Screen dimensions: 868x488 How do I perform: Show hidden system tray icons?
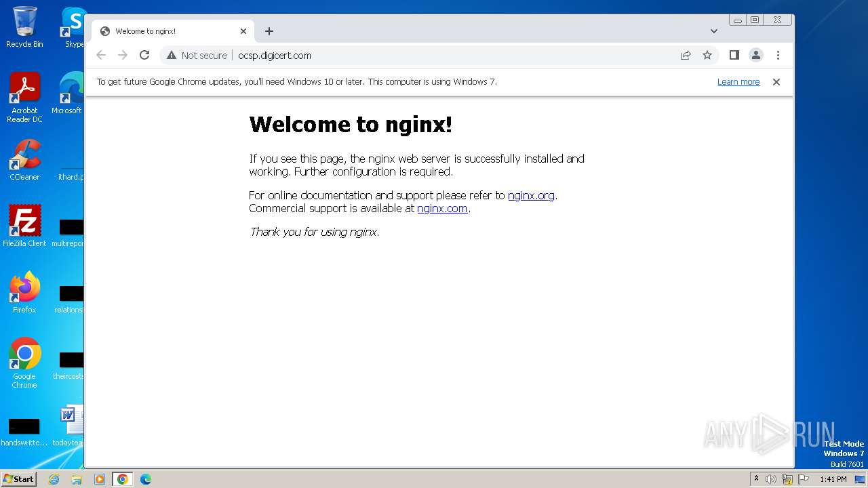pyautogui.click(x=757, y=479)
